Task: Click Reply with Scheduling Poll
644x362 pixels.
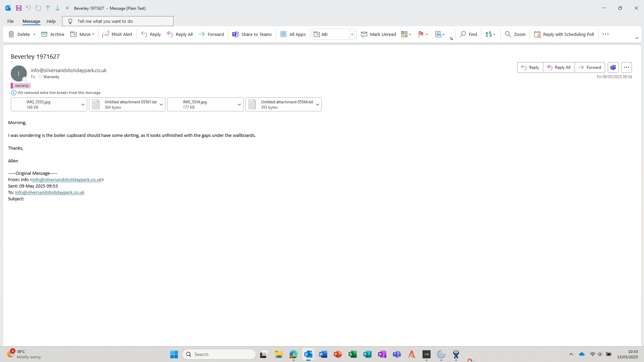Action: pos(564,34)
